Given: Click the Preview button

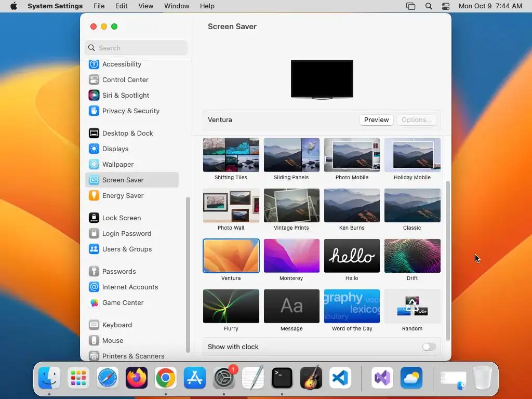Looking at the screenshot, I should [x=376, y=120].
